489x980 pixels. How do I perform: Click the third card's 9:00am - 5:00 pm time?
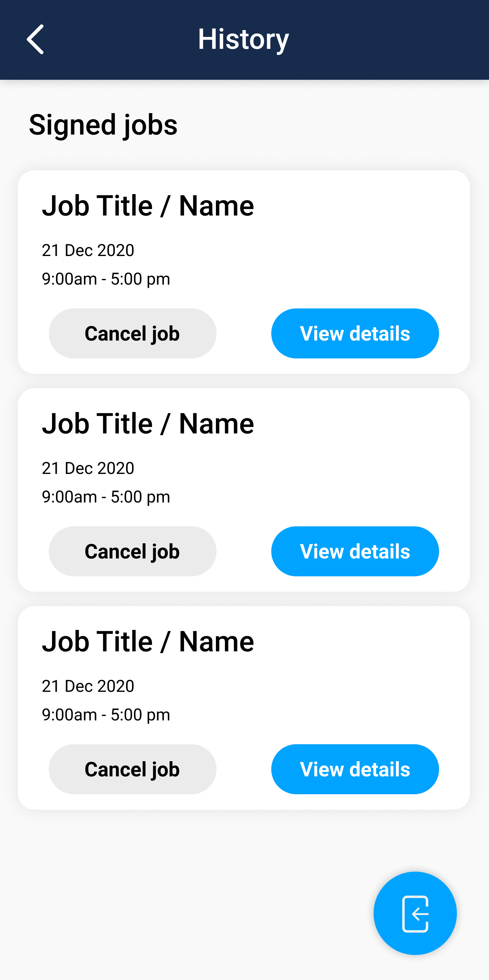click(106, 715)
